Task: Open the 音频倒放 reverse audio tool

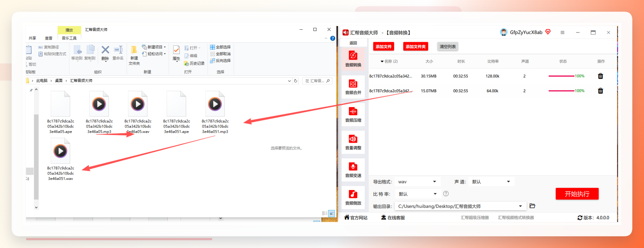Action: click(x=353, y=197)
